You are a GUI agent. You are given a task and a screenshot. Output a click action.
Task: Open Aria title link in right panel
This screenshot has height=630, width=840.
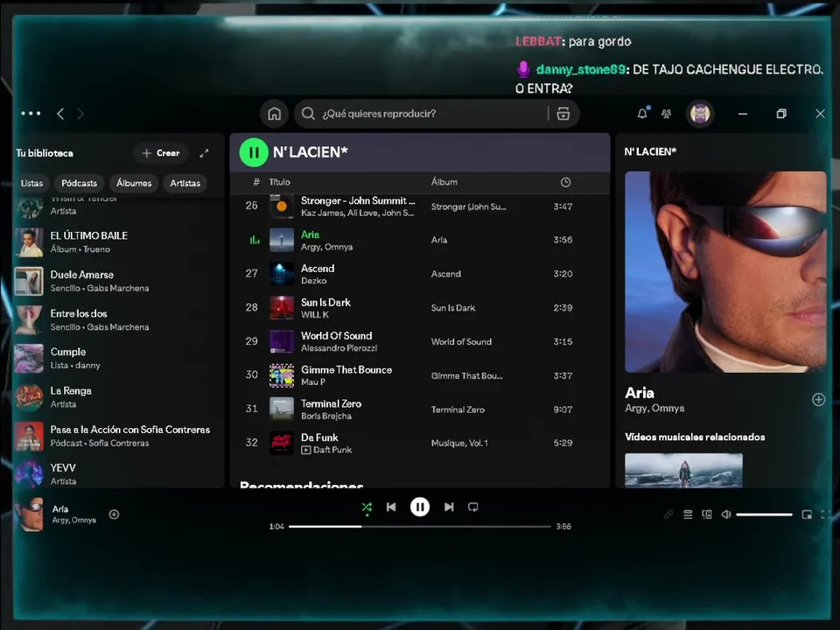pos(640,393)
